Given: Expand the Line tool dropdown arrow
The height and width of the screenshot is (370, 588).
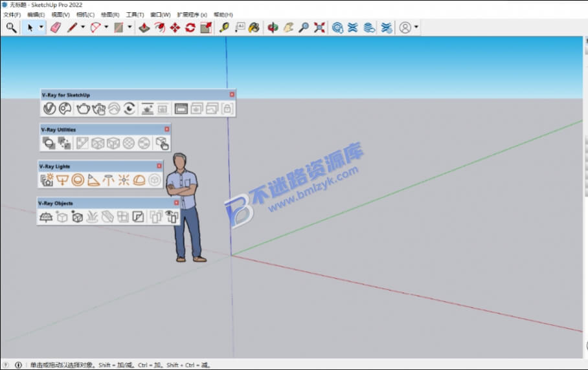Looking at the screenshot, I should (x=83, y=27).
